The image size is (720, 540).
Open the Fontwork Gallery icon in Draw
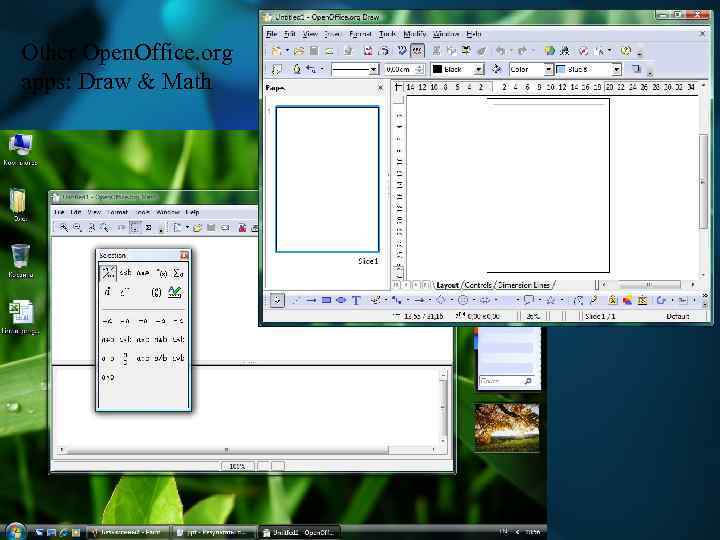[613, 300]
